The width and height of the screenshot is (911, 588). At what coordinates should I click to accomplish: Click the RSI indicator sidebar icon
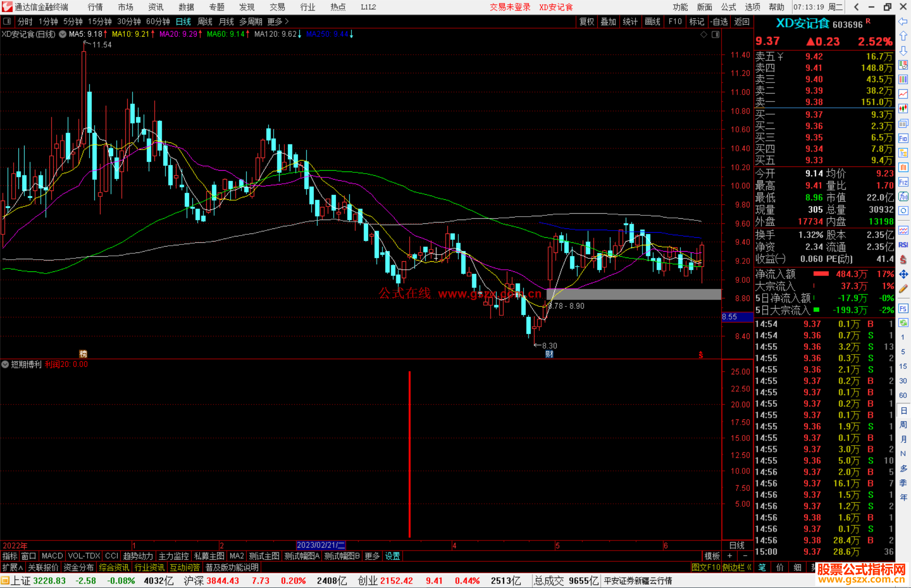(x=903, y=245)
